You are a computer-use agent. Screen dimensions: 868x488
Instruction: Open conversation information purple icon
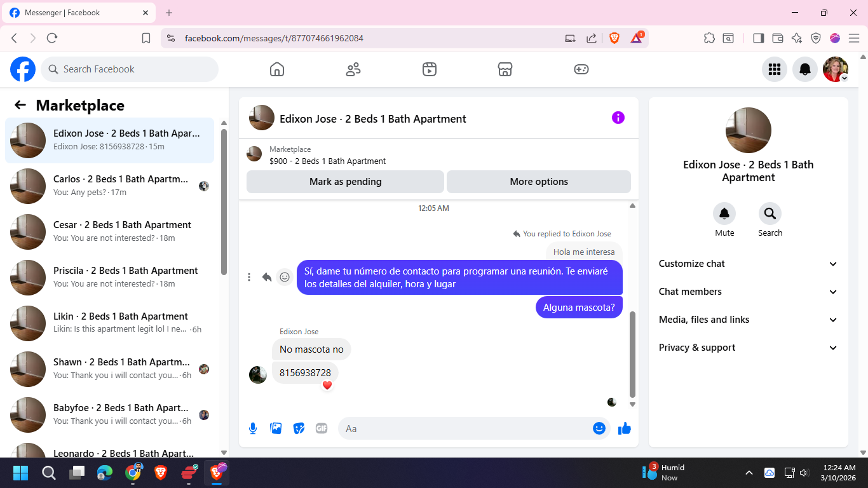pyautogui.click(x=618, y=118)
